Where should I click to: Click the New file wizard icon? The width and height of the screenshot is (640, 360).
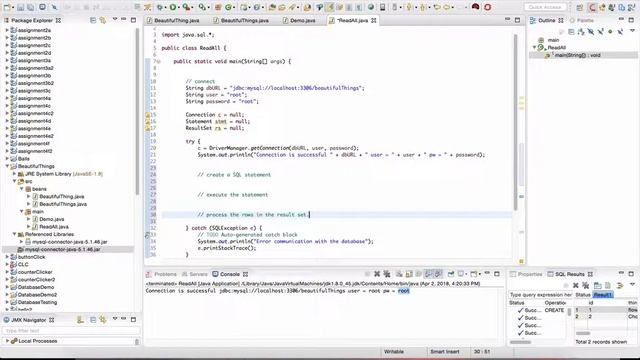click(7, 7)
